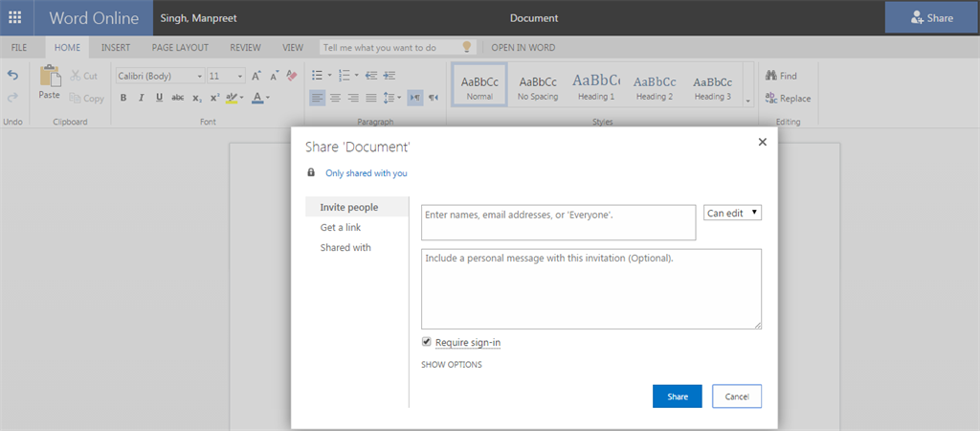
Task: Click the Copy icon
Action: click(x=76, y=99)
